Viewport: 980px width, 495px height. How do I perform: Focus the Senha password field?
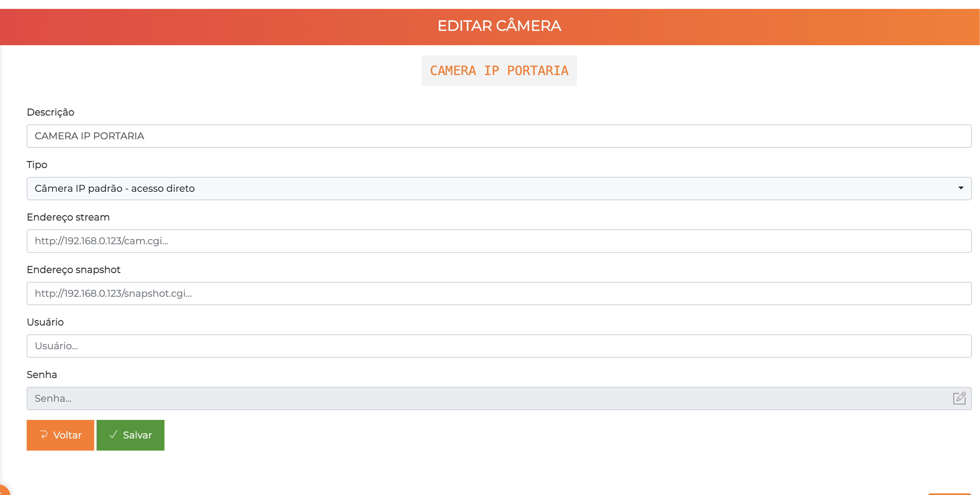pyautogui.click(x=485, y=399)
